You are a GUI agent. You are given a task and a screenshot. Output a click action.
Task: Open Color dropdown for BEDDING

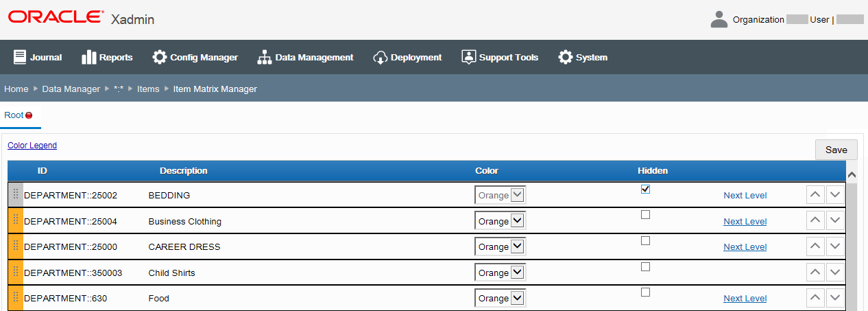click(x=500, y=195)
